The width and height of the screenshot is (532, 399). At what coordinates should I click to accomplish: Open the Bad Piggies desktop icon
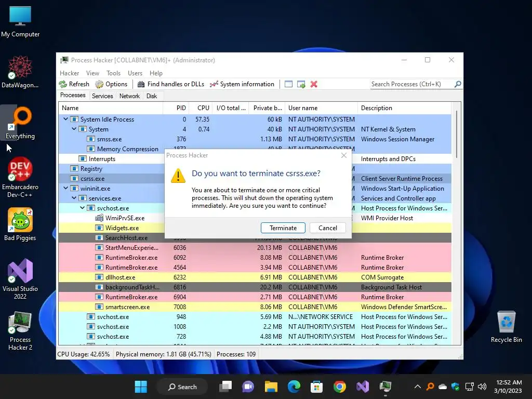coord(20,224)
